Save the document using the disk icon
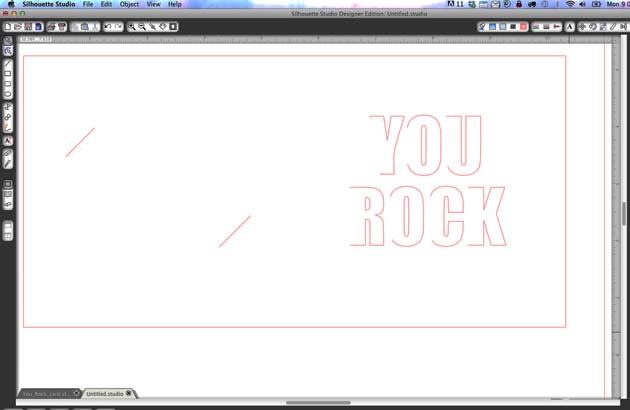The image size is (630, 410). (x=28, y=27)
